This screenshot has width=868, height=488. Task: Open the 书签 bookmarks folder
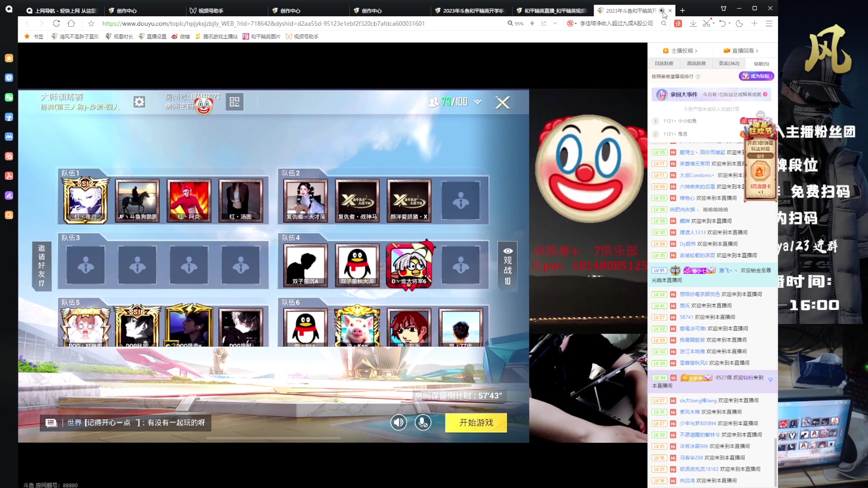click(34, 37)
